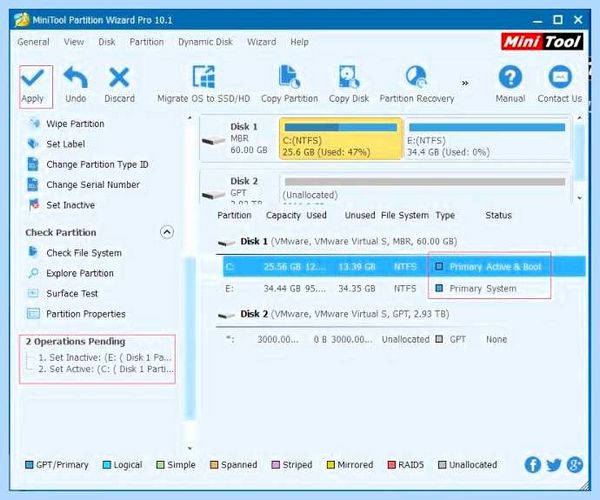Open the View menu

click(x=74, y=42)
